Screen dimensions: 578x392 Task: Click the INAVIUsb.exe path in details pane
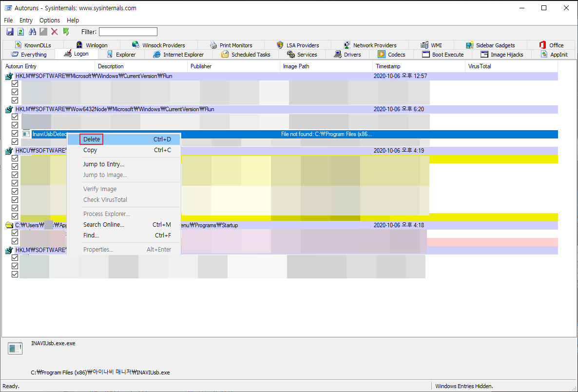coord(100,372)
